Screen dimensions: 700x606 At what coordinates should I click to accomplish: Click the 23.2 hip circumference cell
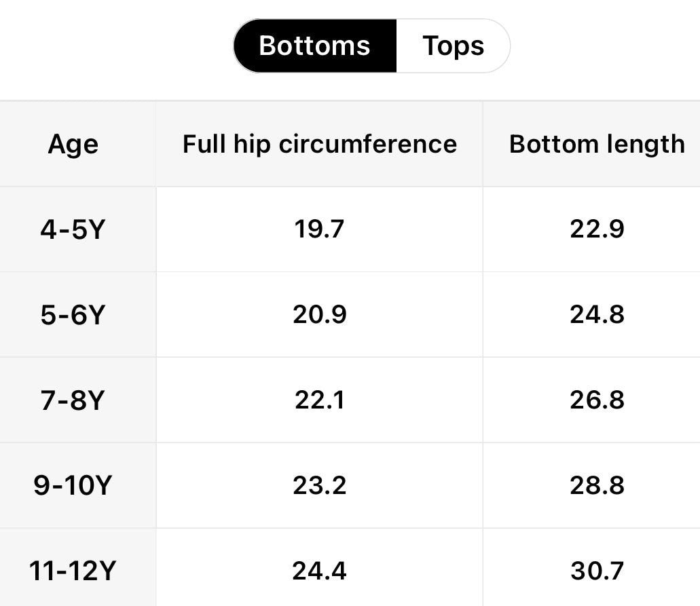point(319,486)
